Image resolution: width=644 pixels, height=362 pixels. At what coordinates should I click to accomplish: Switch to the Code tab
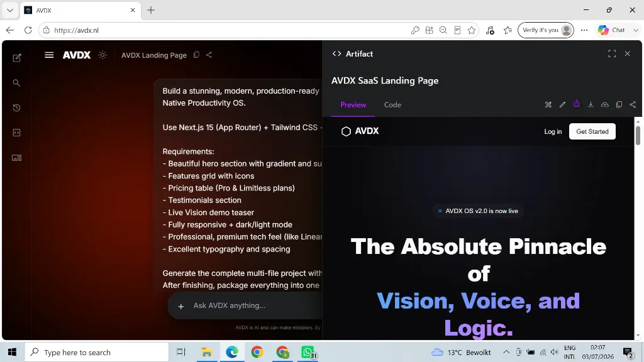click(x=392, y=105)
